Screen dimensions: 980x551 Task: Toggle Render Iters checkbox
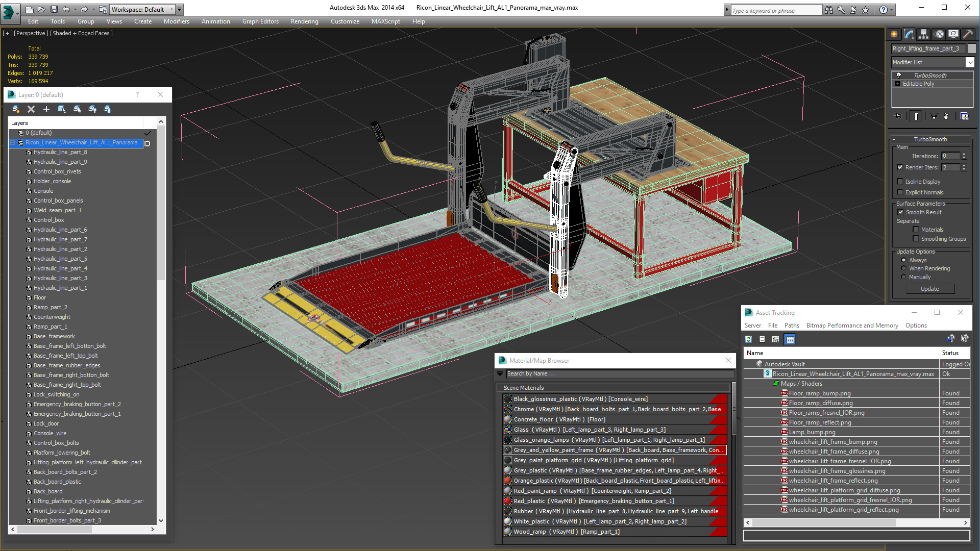point(900,167)
